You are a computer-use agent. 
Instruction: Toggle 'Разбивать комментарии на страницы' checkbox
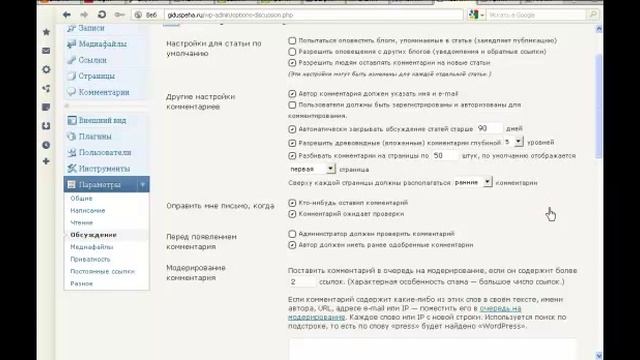tap(292, 156)
